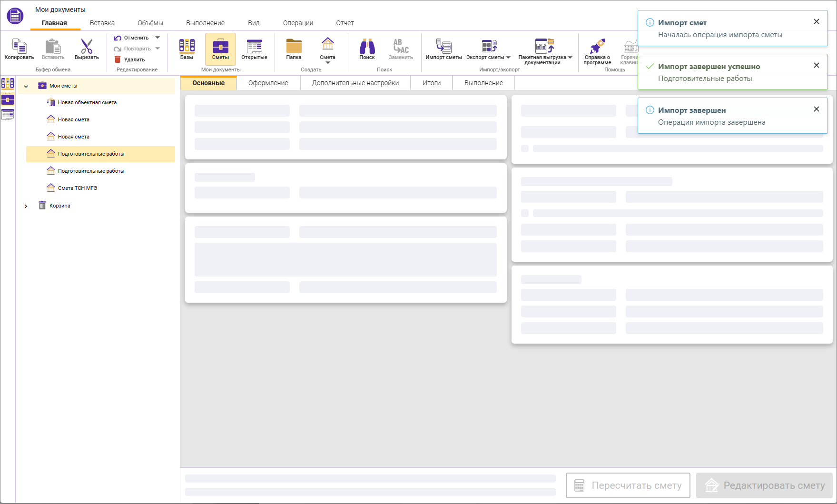Image resolution: width=837 pixels, height=504 pixels.
Task: Select Смета ТСН МГЭ in tree
Action: coord(78,188)
